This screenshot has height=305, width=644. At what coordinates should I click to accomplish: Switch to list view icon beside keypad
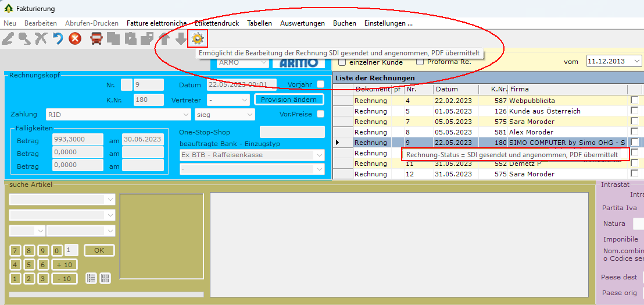click(x=91, y=278)
